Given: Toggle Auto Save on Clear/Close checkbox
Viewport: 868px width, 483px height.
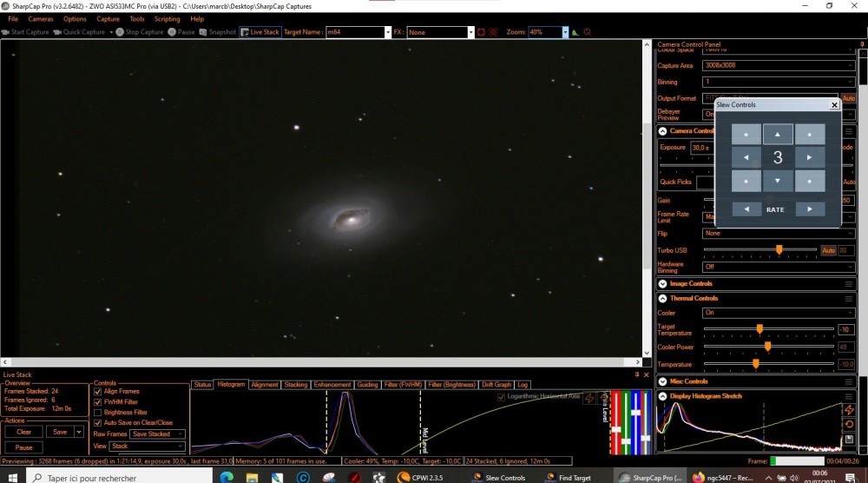Looking at the screenshot, I should click(x=97, y=422).
